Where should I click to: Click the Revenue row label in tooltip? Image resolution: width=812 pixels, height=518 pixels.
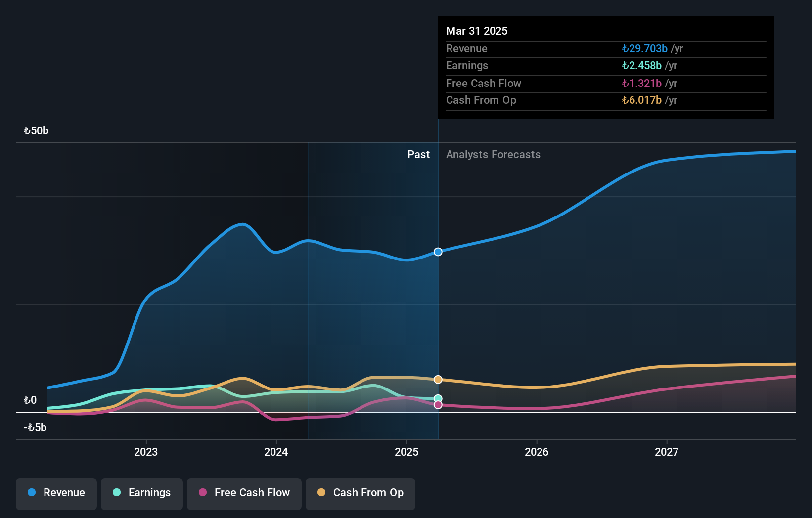click(x=467, y=49)
